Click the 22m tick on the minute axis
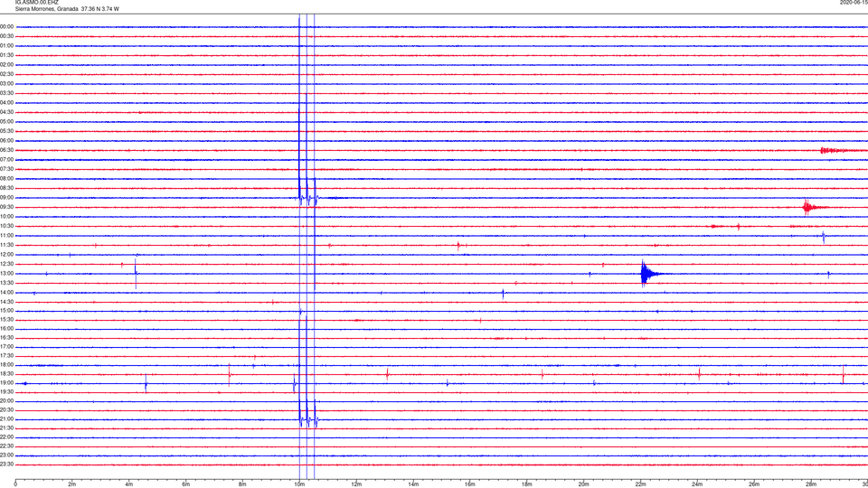Screen dimensions: 868x488 coord(640,484)
